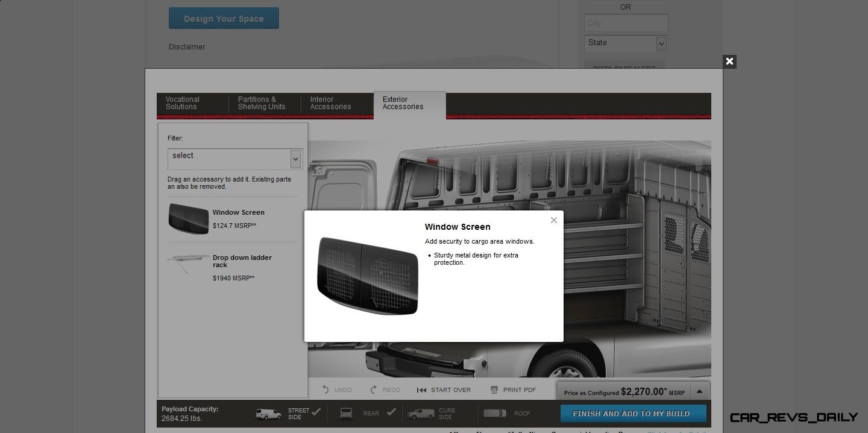Viewport: 868px width, 433px height.
Task: Click the Drop down ladder rack title
Action: coord(242,261)
